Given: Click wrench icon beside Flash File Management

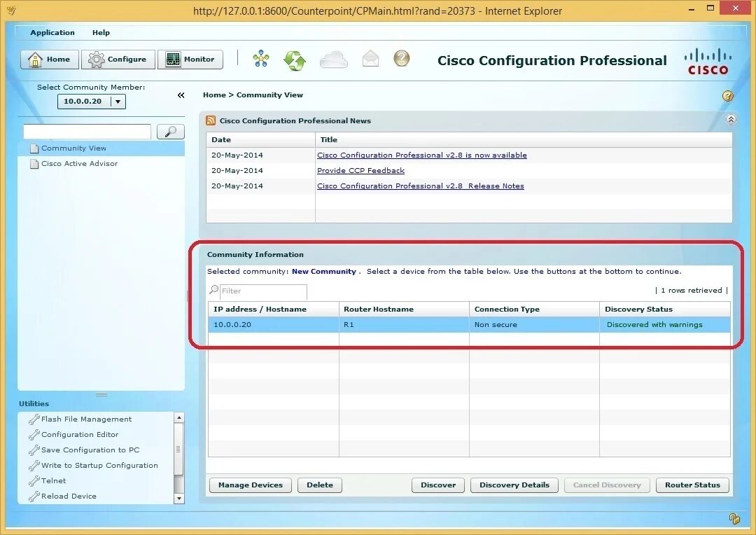Looking at the screenshot, I should tap(34, 419).
